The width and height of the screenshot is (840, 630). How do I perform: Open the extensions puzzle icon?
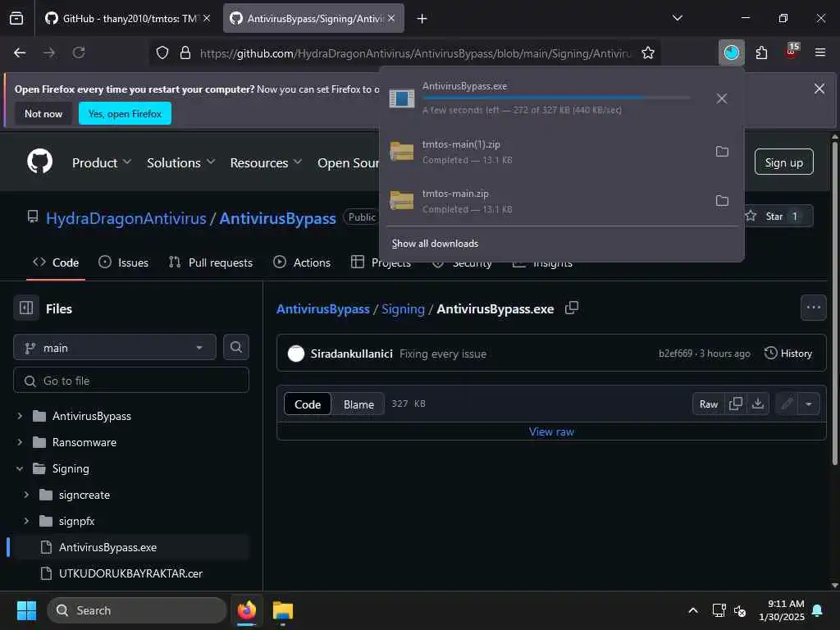pyautogui.click(x=761, y=52)
